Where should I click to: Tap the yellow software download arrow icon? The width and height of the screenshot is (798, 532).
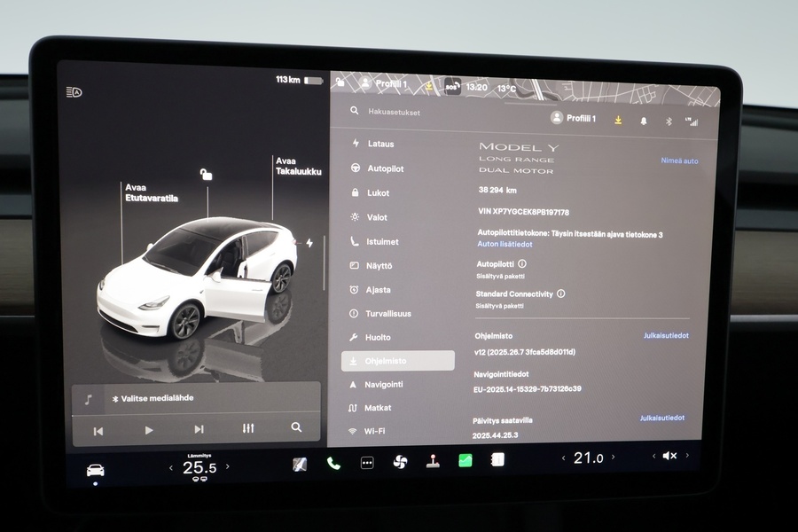click(x=618, y=120)
